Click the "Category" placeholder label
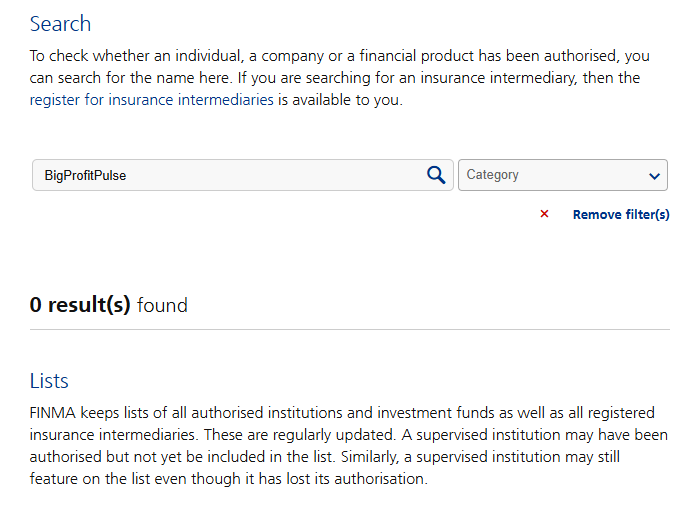Screen dimensions: 689x505 coord(493,175)
